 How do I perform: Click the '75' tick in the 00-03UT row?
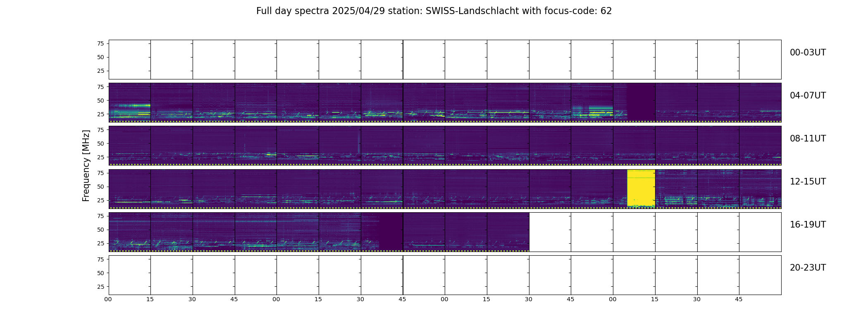(x=100, y=43)
